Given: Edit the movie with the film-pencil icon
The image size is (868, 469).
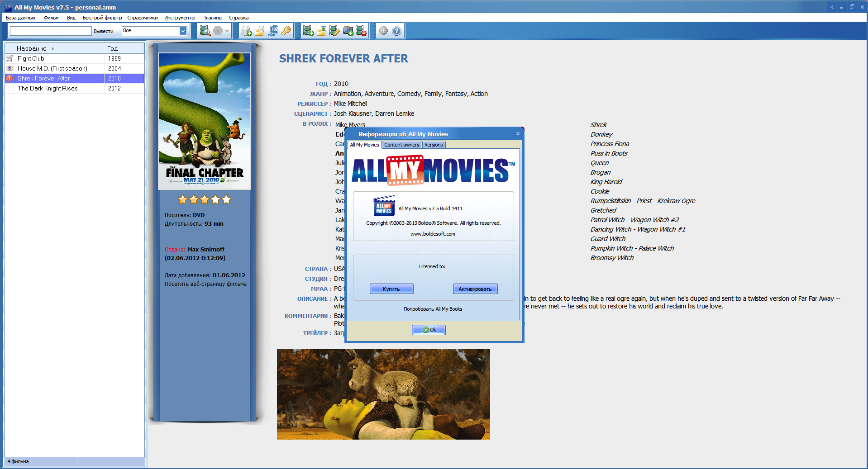Looking at the screenshot, I should tap(335, 31).
